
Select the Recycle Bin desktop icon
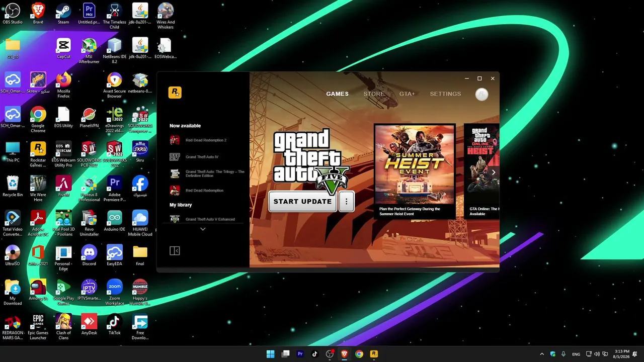point(13,186)
